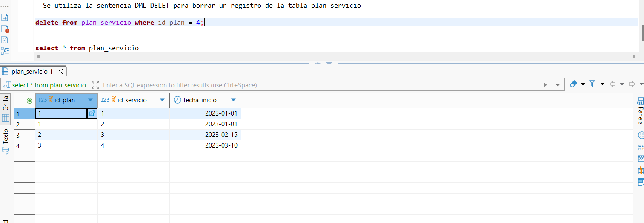Click the eraser icon to clear filters
Screen dimensions: 644x223
coord(573,84)
